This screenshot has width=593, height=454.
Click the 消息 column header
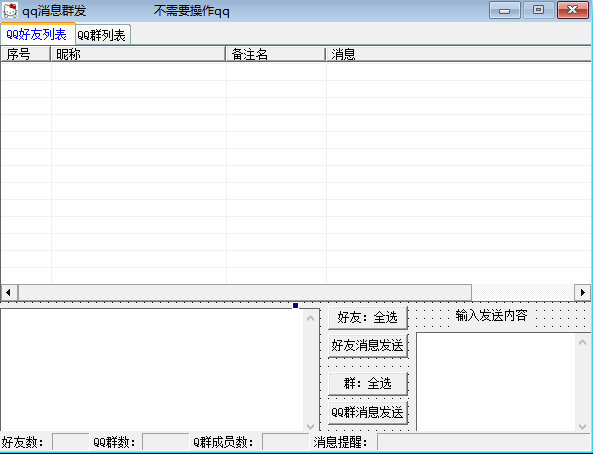click(x=458, y=54)
